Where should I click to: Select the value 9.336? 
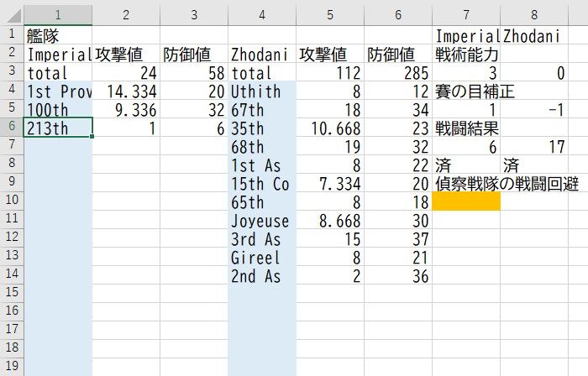[x=126, y=109]
